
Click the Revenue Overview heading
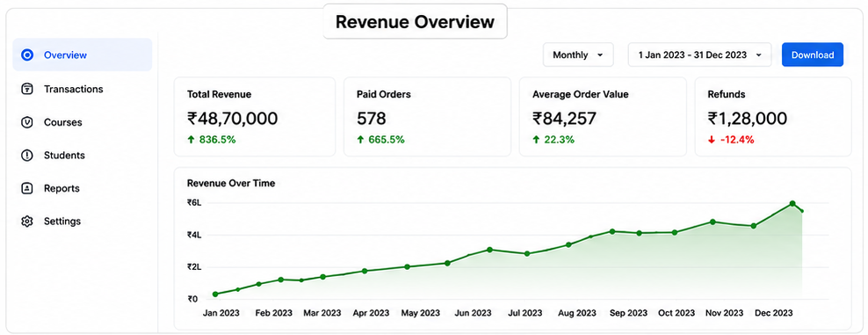coord(415,22)
